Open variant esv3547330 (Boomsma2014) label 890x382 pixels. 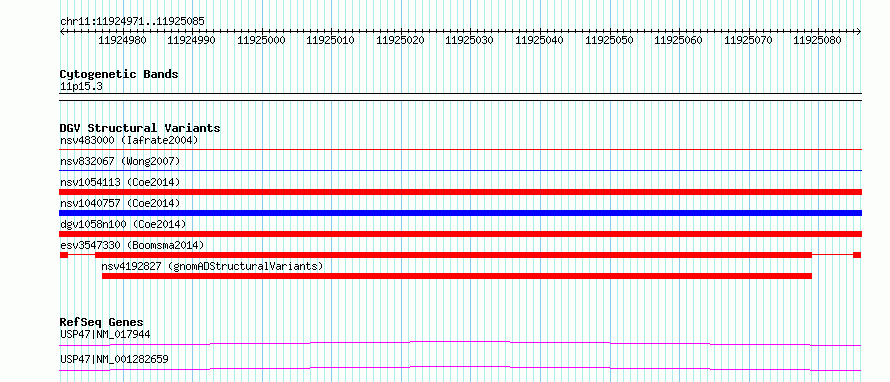[x=132, y=245]
